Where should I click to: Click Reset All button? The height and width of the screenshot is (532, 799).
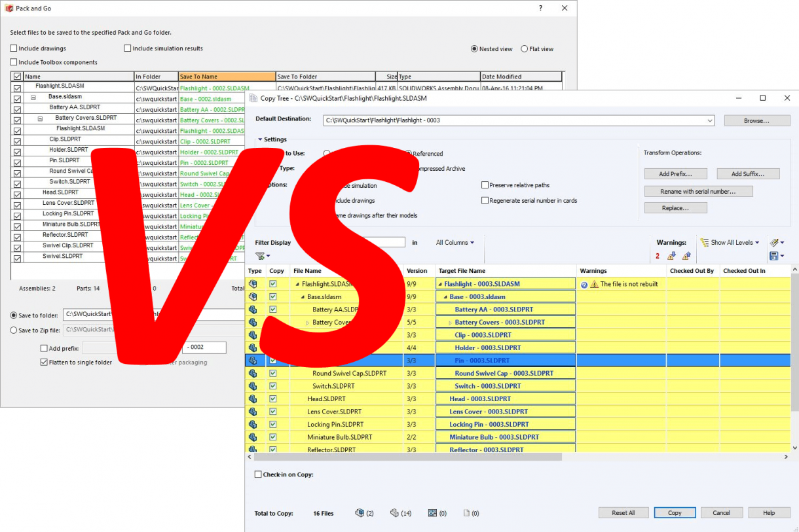[x=623, y=513]
